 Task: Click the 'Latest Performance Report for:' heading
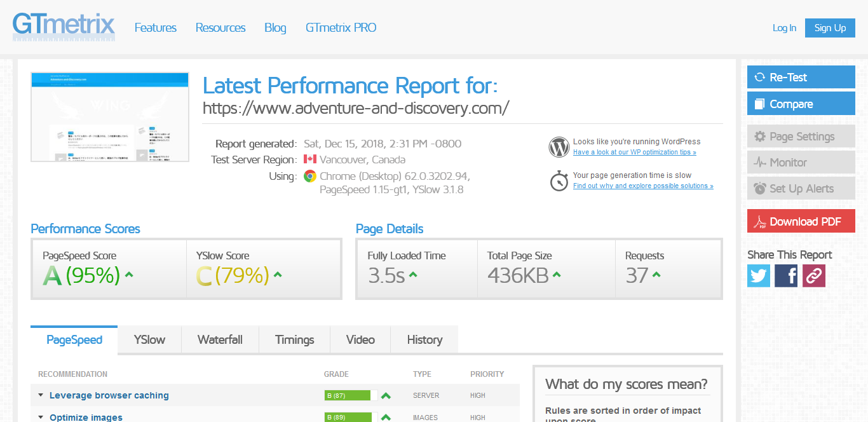pos(350,85)
